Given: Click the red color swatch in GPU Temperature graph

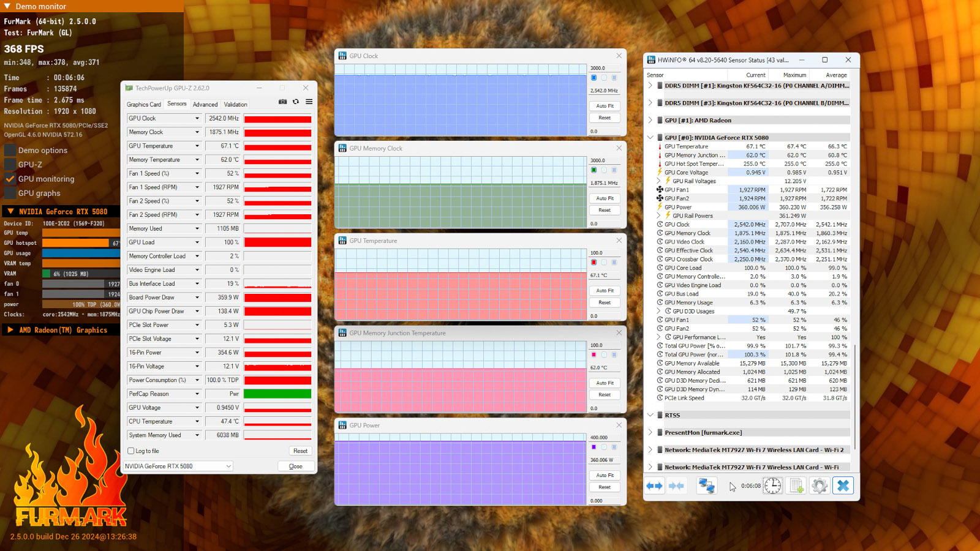Looking at the screenshot, I should [594, 263].
